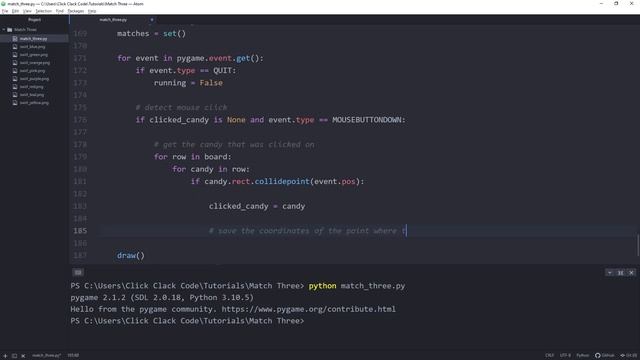The height and width of the screenshot is (360, 640).
Task: Change the CRLF line ending setting
Action: (549, 356)
